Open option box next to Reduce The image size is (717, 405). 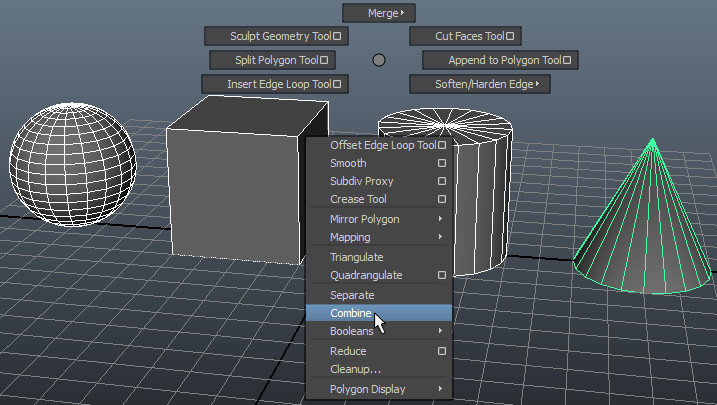pos(441,351)
